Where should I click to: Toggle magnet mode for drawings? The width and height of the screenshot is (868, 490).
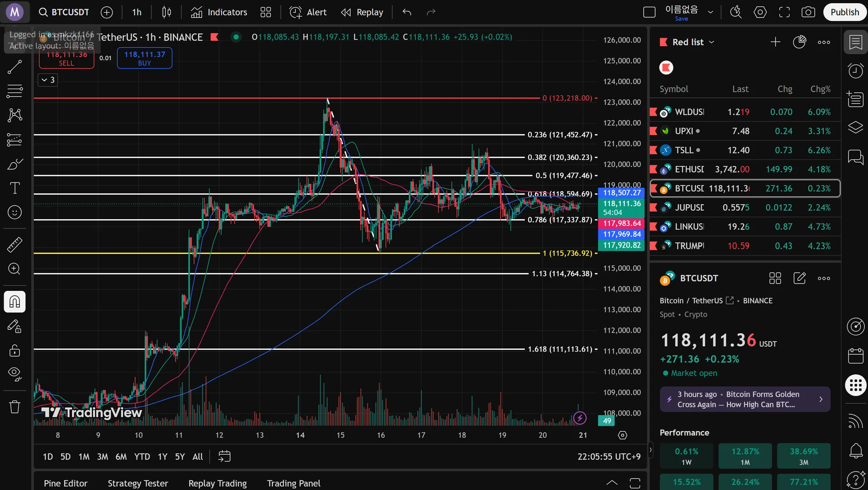pos(15,302)
